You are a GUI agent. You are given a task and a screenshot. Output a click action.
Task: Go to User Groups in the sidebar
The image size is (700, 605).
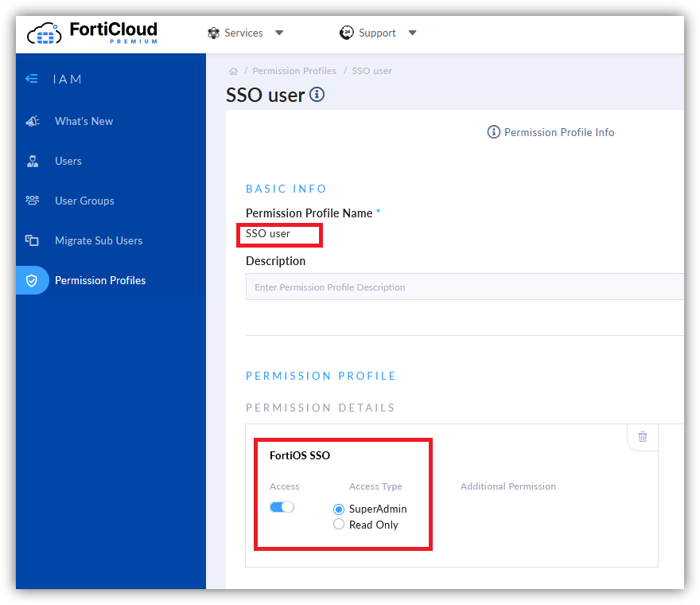point(84,201)
